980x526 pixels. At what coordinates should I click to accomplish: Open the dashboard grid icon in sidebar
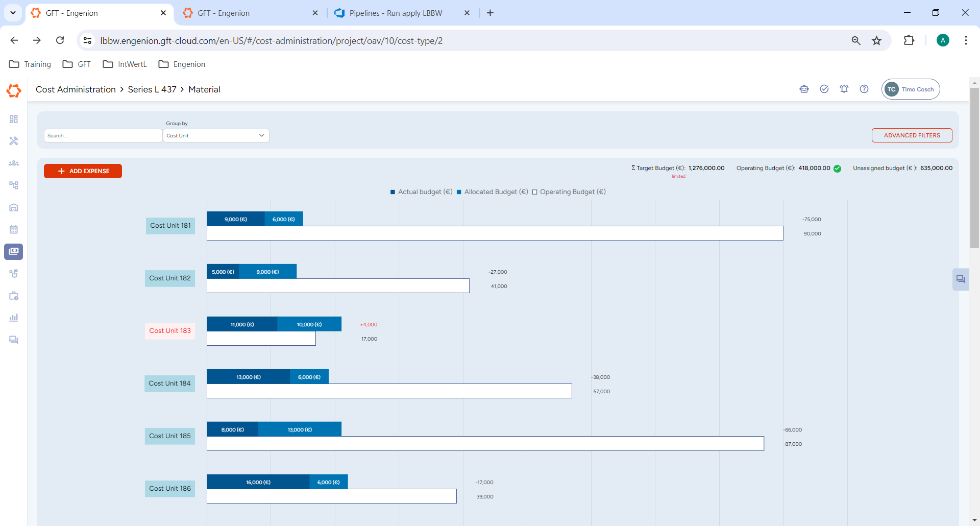(x=14, y=119)
